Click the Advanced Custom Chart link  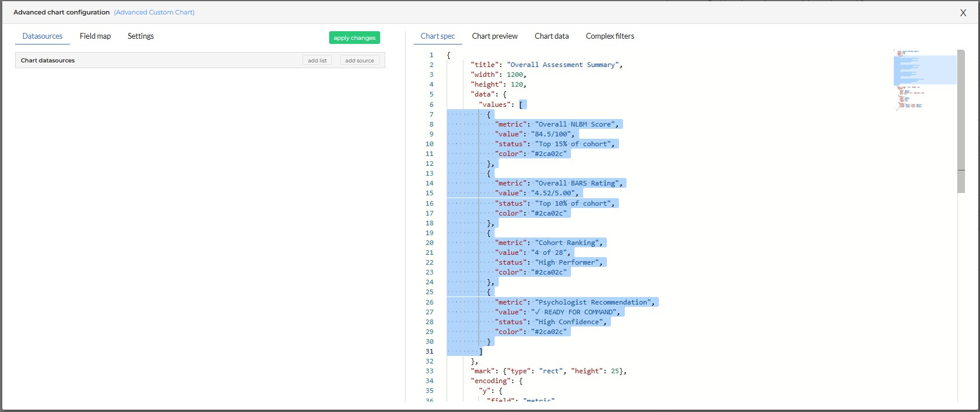154,12
